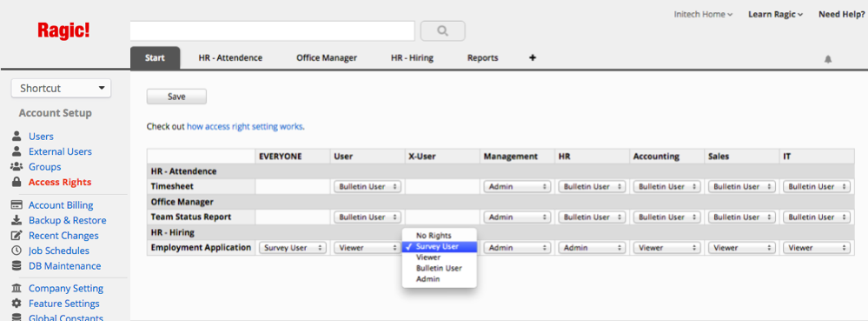Click the Save button
Viewport: 868px width, 321px height.
[176, 97]
